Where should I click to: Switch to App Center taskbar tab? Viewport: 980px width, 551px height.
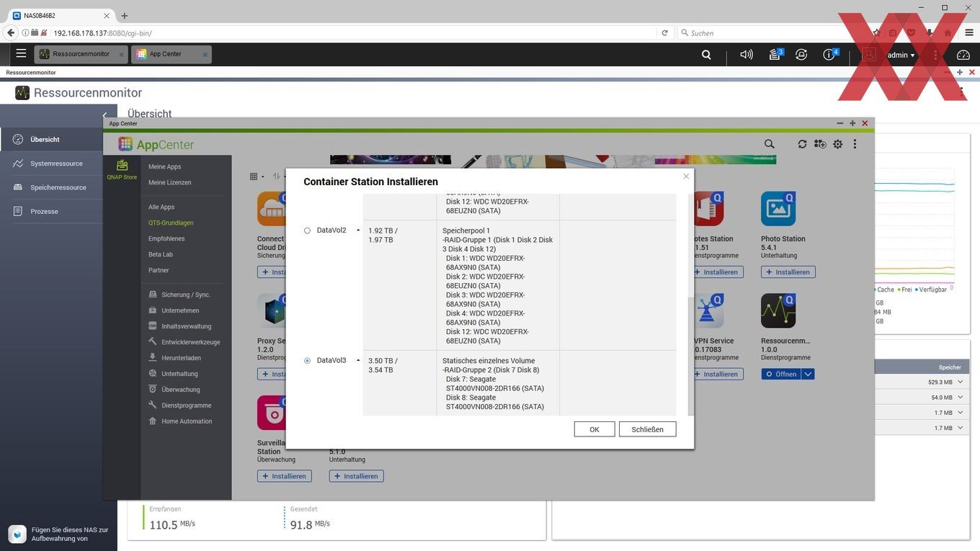pos(171,54)
